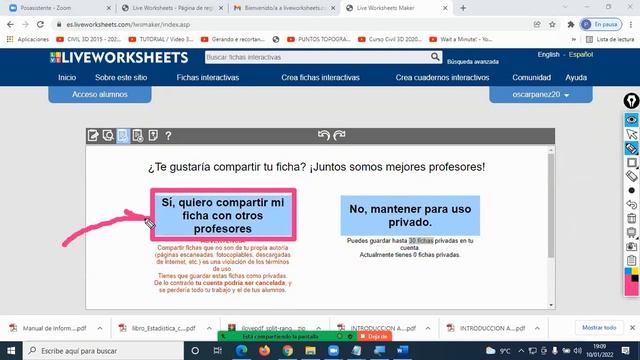Choose the black dot line width
The height and width of the screenshot is (360, 640).
(631, 191)
